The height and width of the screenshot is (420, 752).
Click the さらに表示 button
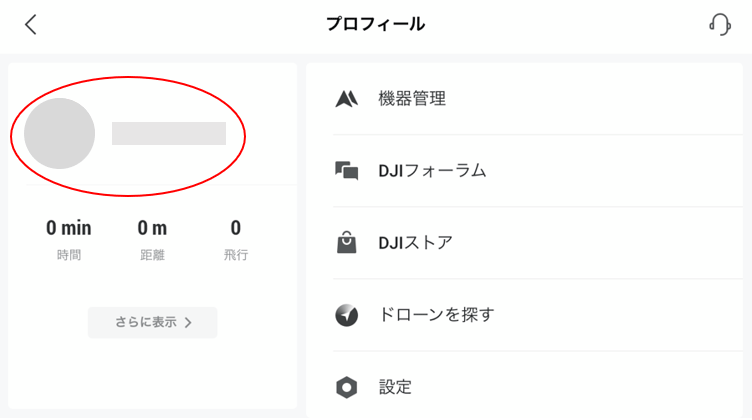(x=153, y=322)
